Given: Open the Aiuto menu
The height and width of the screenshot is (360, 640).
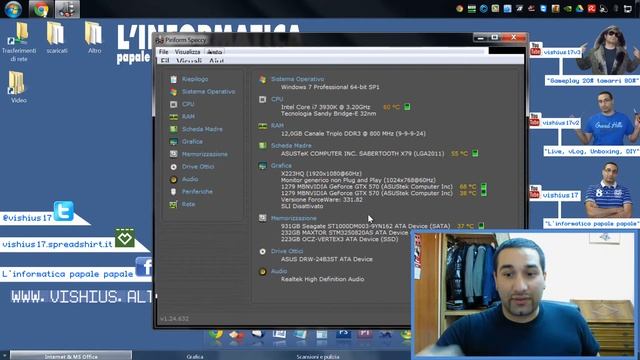Looking at the screenshot, I should coord(214,52).
